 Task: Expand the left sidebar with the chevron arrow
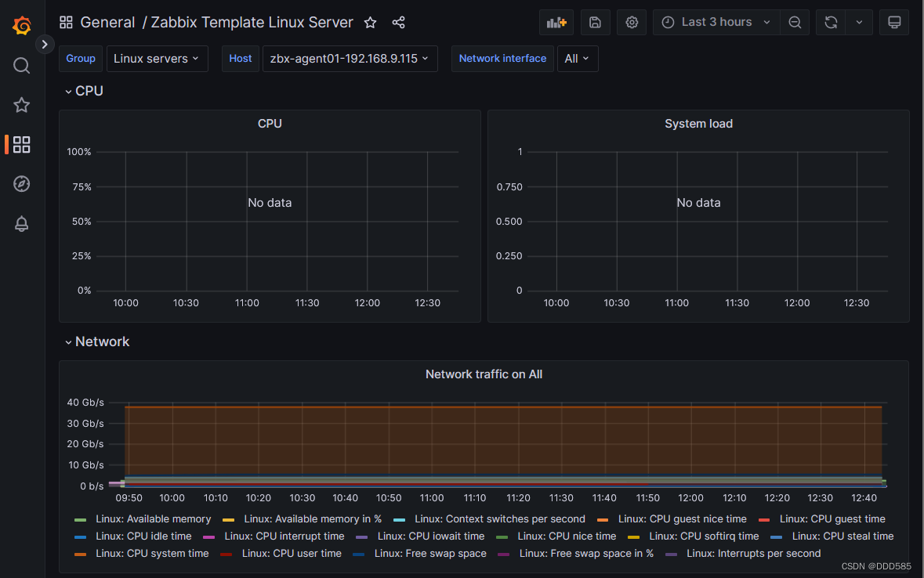(45, 45)
